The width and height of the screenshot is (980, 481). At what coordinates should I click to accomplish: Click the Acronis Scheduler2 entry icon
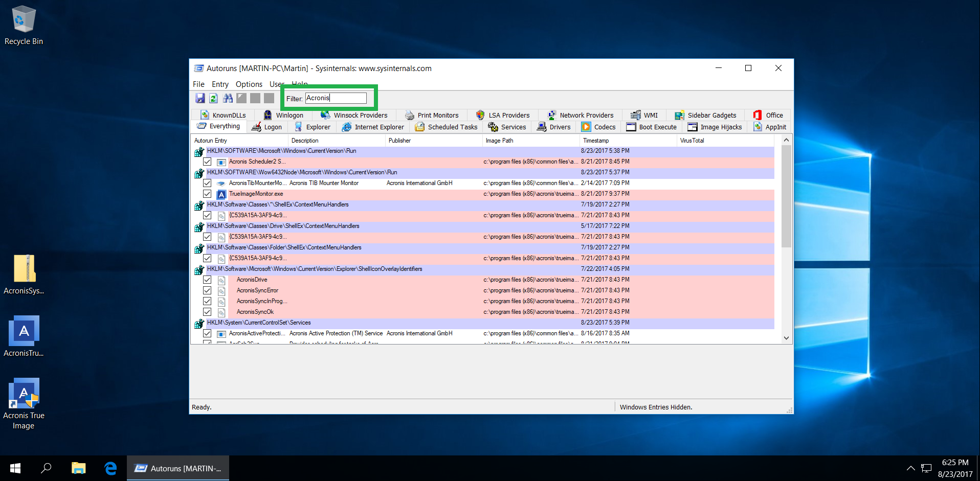click(221, 162)
